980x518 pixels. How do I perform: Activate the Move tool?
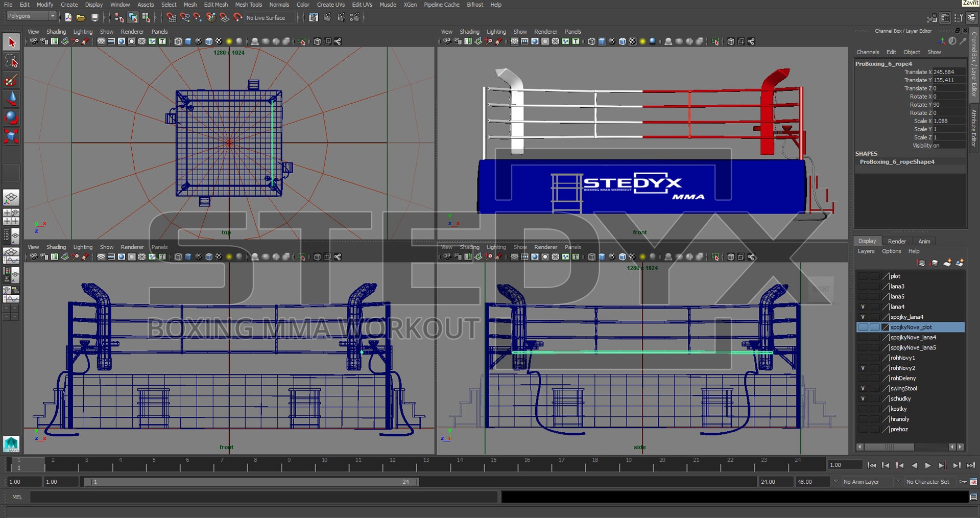pyautogui.click(x=11, y=99)
